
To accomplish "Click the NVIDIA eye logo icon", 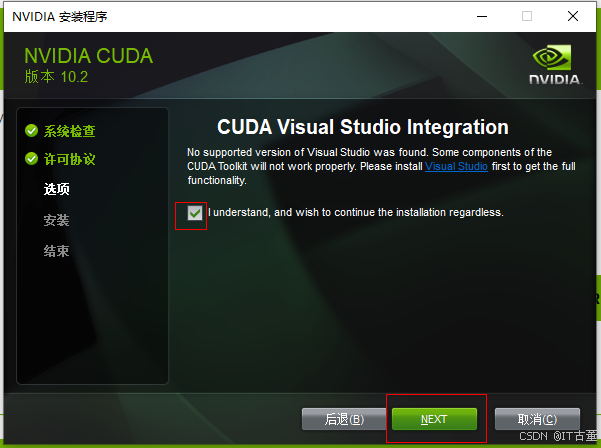I will 552,57.
